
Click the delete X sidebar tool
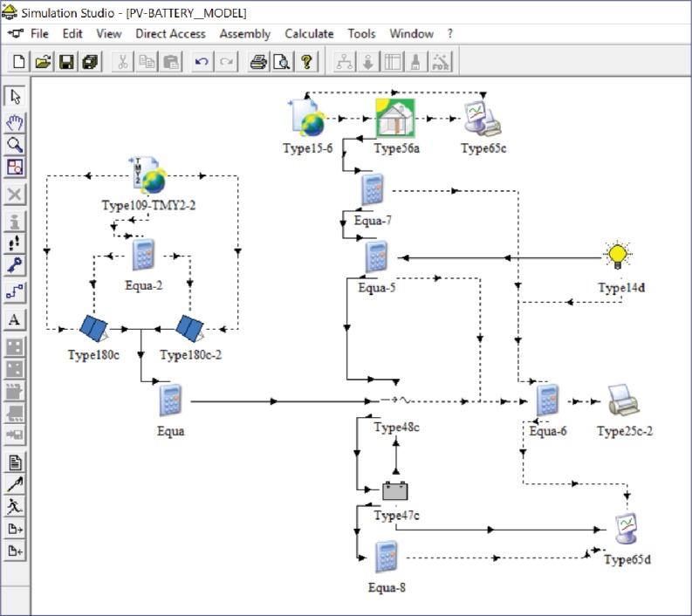coord(15,195)
